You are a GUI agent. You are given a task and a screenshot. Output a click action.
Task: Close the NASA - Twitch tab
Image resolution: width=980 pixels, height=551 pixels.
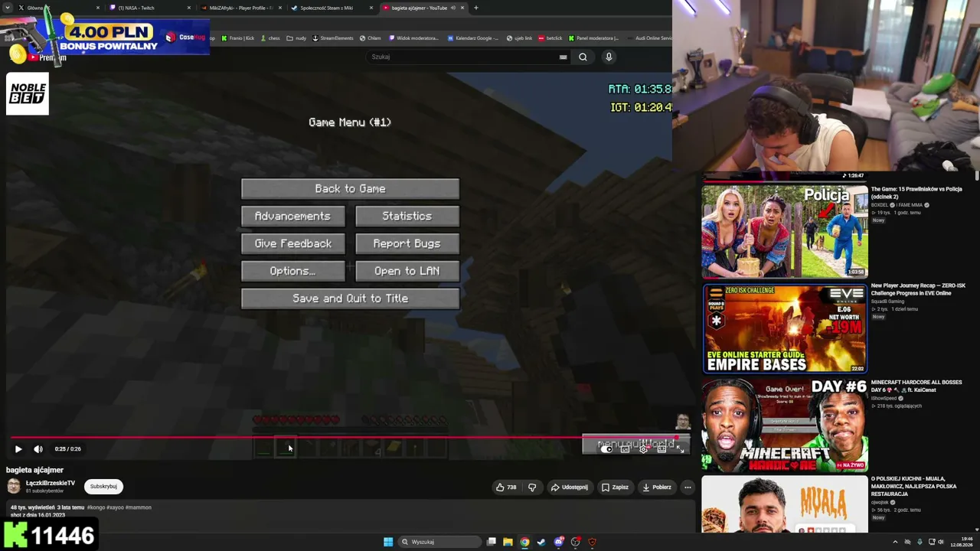point(189,8)
